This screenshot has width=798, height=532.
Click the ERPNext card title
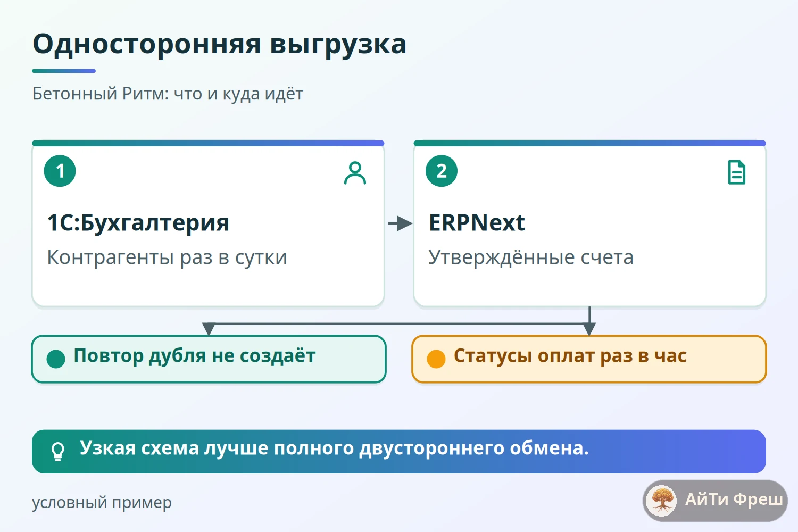[x=477, y=223]
